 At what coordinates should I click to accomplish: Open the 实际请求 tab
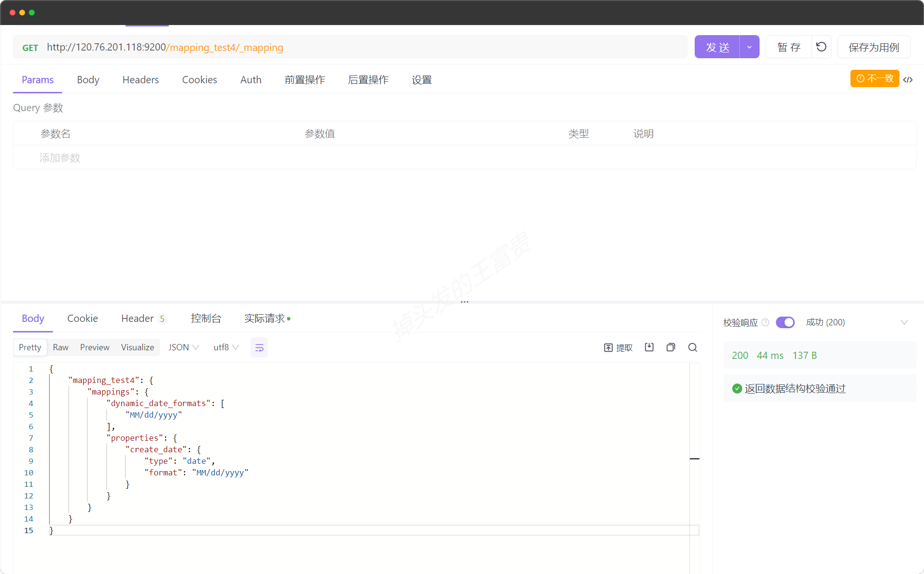[267, 319]
